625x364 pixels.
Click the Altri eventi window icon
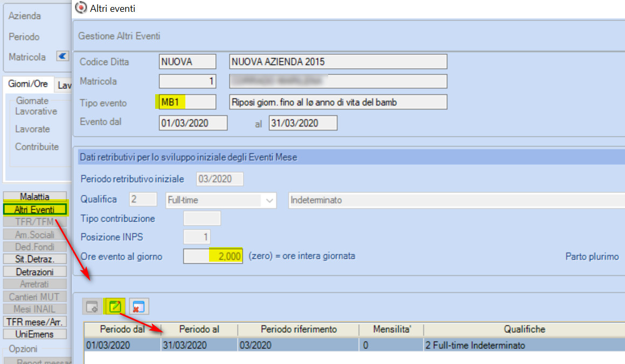point(81,8)
